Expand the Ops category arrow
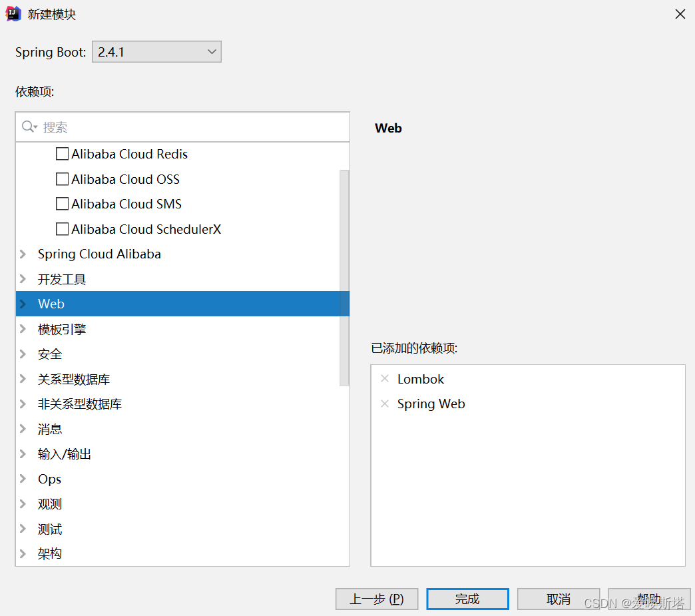The height and width of the screenshot is (616, 695). [23, 479]
